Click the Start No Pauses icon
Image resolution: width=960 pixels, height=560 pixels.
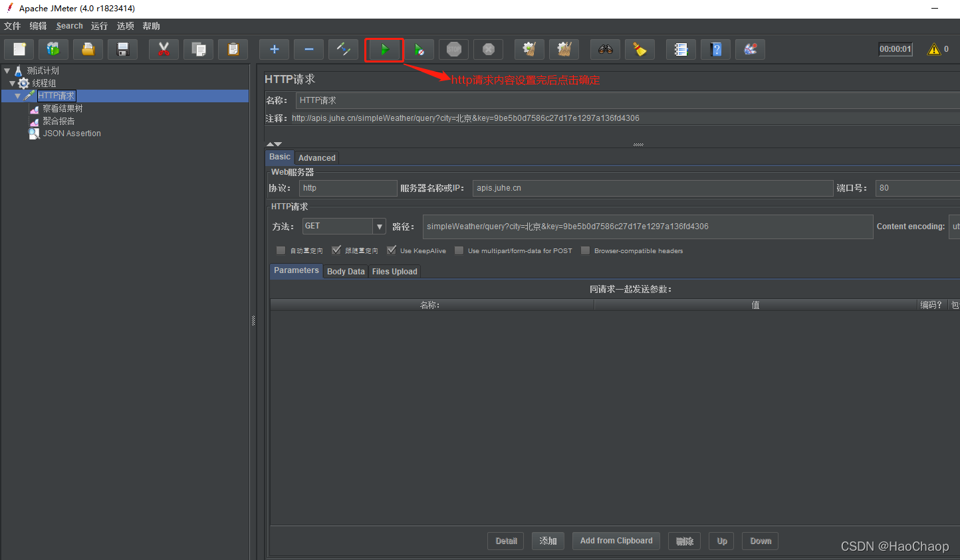tap(419, 49)
